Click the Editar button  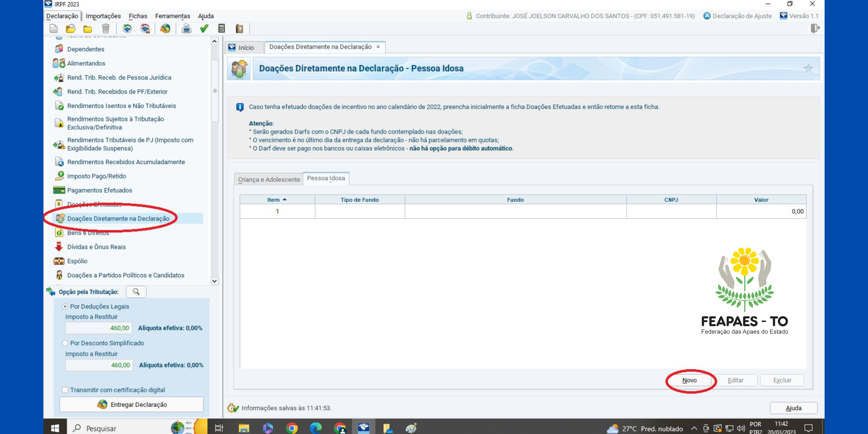[x=736, y=380]
